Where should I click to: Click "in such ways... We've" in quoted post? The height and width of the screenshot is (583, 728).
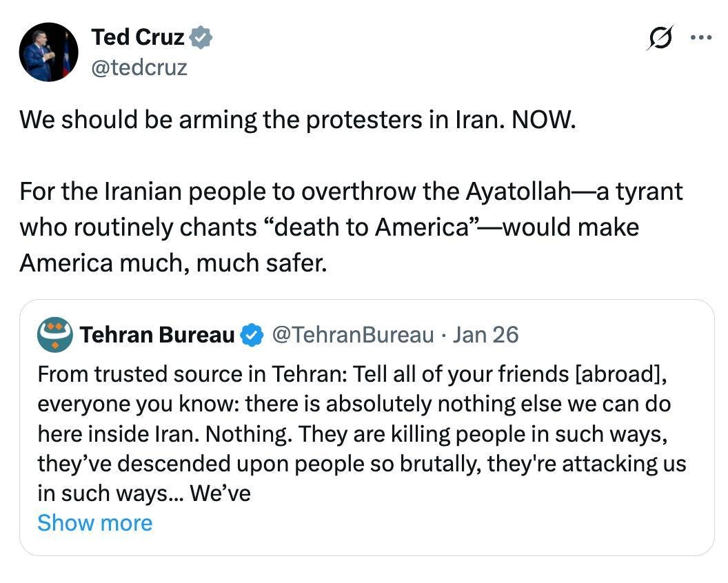tap(143, 493)
